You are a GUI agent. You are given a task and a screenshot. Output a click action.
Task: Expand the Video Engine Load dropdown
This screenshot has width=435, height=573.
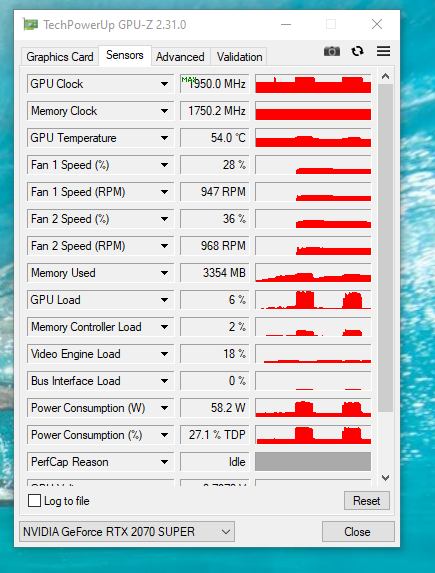pyautogui.click(x=164, y=354)
